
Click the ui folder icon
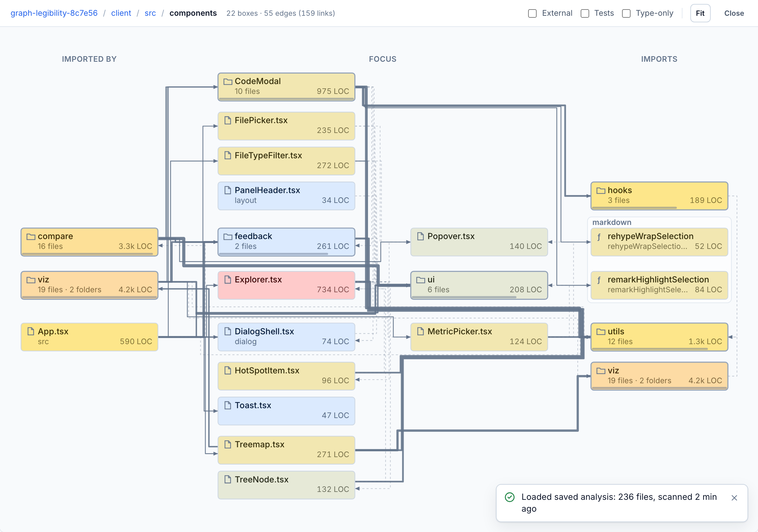(421, 279)
